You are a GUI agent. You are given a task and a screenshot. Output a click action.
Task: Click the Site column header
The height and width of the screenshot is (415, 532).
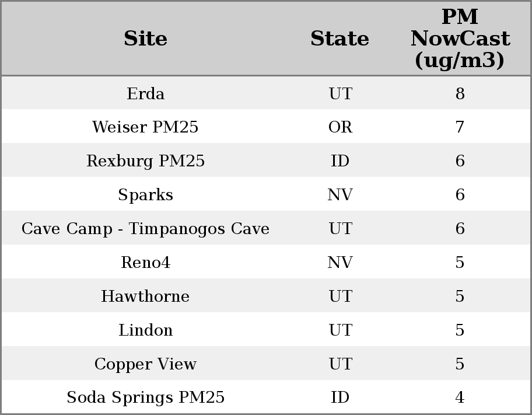point(145,39)
